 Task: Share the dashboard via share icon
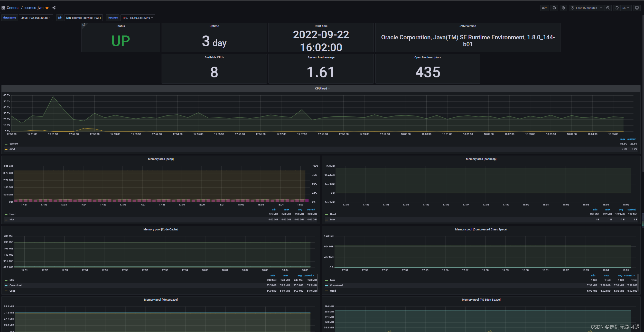[x=54, y=8]
